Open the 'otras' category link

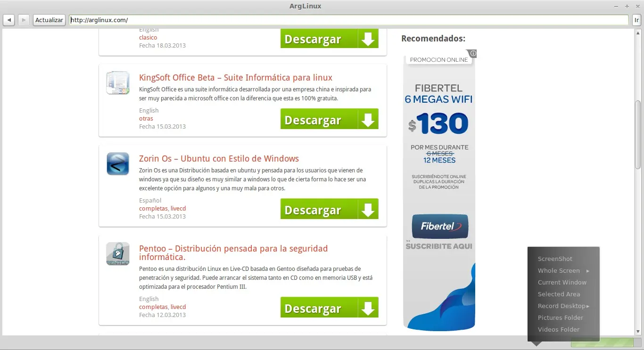[x=146, y=119]
